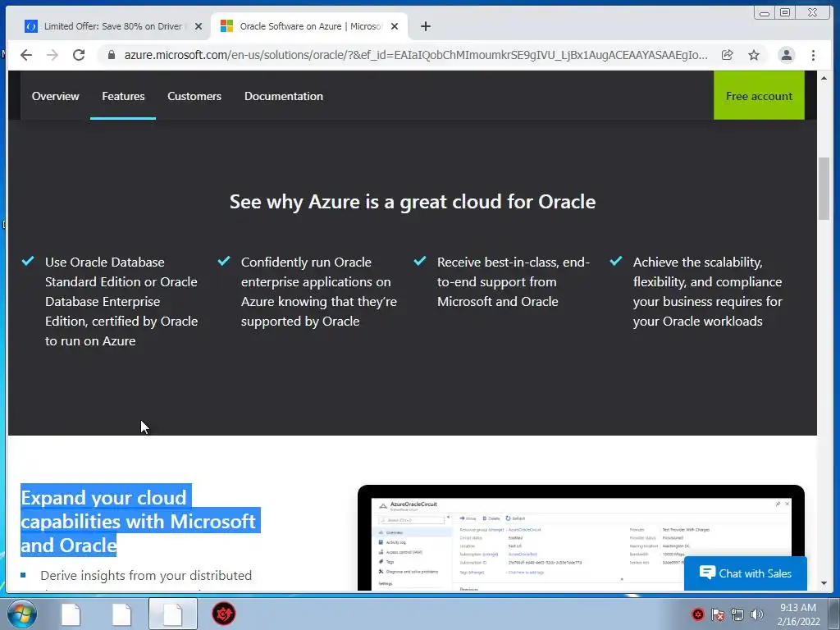Click the page's vertical scrollbar thumb
The height and width of the screenshot is (630, 840).
pyautogui.click(x=824, y=188)
